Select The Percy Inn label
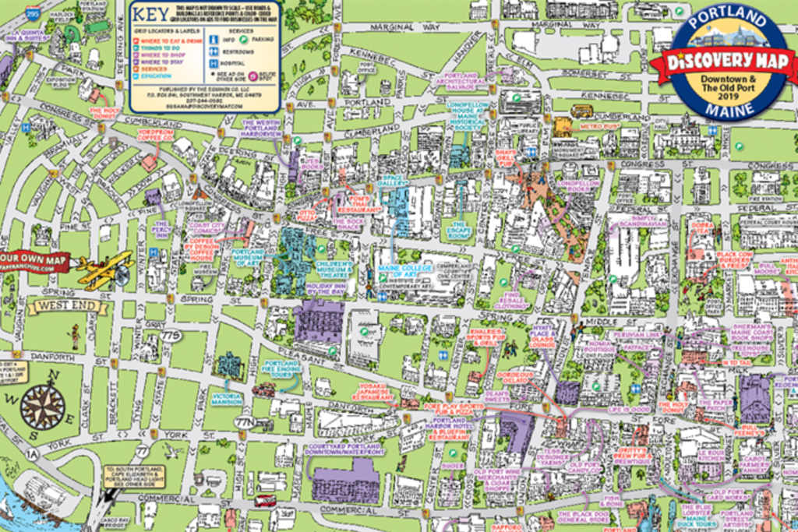This screenshot has width=798, height=532. tap(161, 230)
